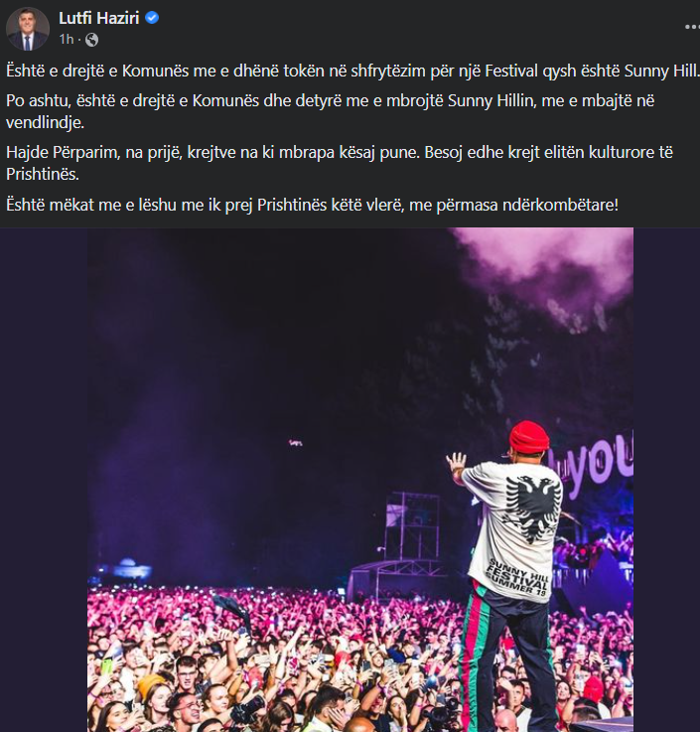Screen dimensions: 700x732
Task: Click the paragraph starting "Është e drejtë e Komunës"
Action: (x=352, y=71)
